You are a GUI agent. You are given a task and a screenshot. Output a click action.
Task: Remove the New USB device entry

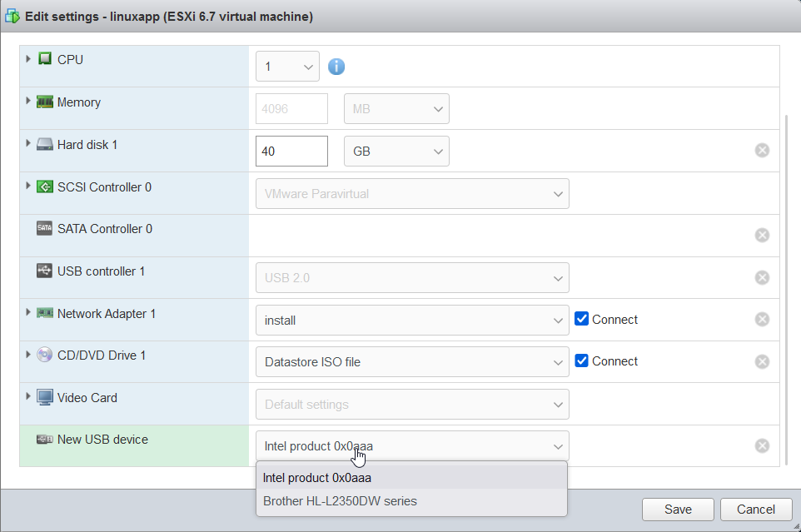click(762, 446)
